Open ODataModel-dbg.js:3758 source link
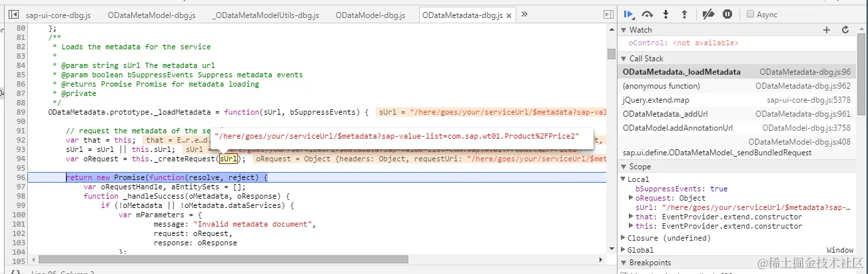 tap(807, 128)
